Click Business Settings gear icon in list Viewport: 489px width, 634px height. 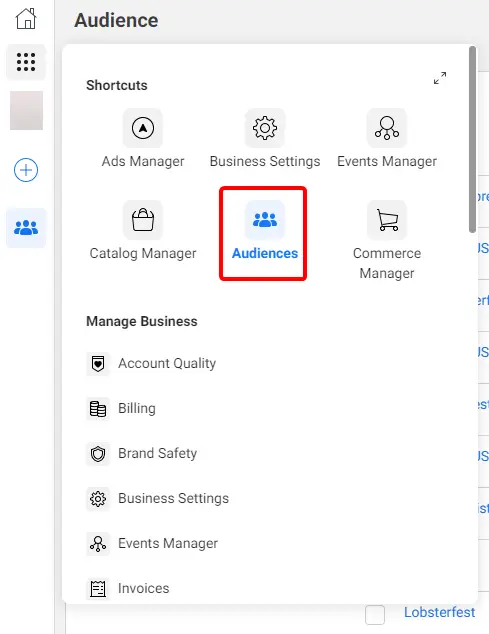(98, 499)
